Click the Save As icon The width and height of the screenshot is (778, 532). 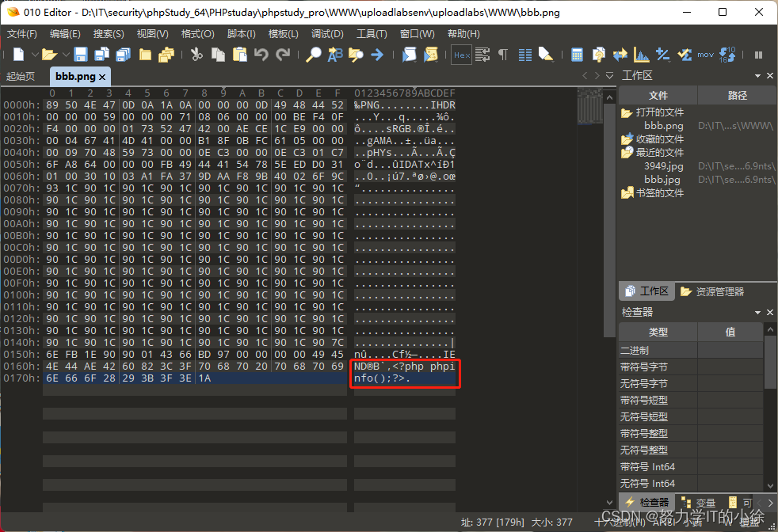(101, 54)
